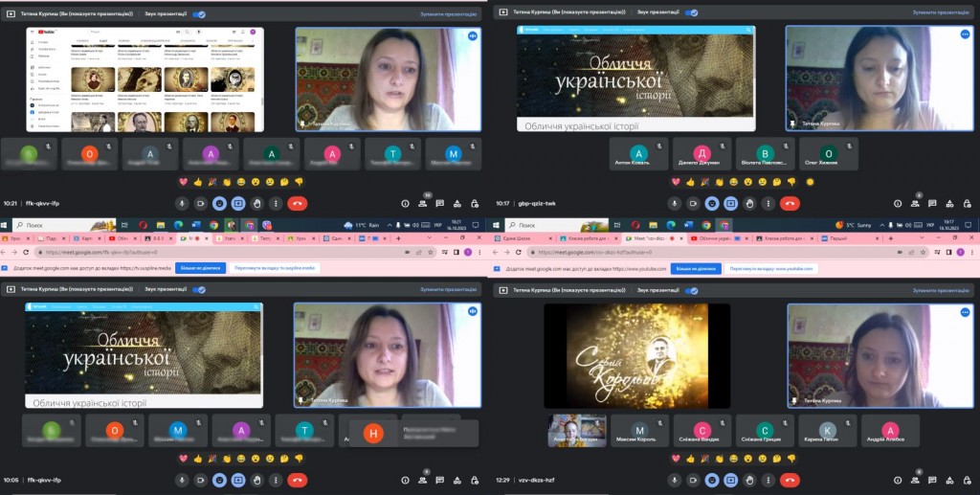Open more options menu in the 10:17 meeting

tap(768, 203)
